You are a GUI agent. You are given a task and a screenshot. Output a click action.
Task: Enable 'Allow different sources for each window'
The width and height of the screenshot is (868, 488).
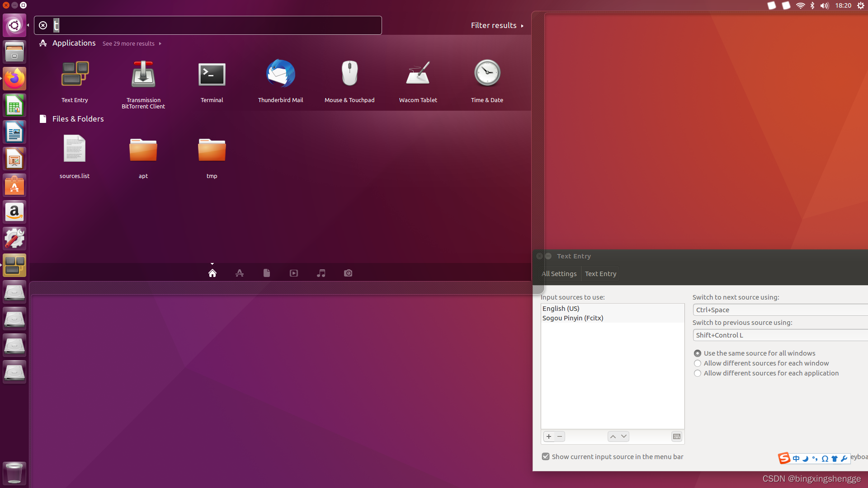698,363
